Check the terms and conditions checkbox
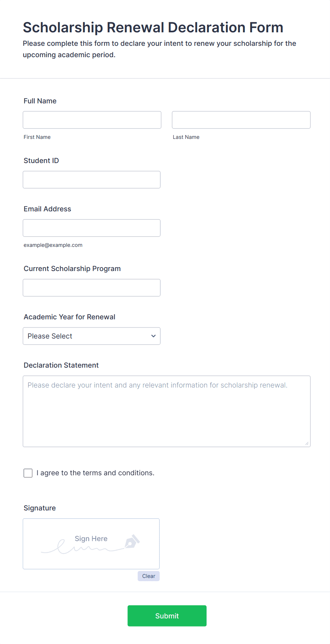 click(x=28, y=473)
